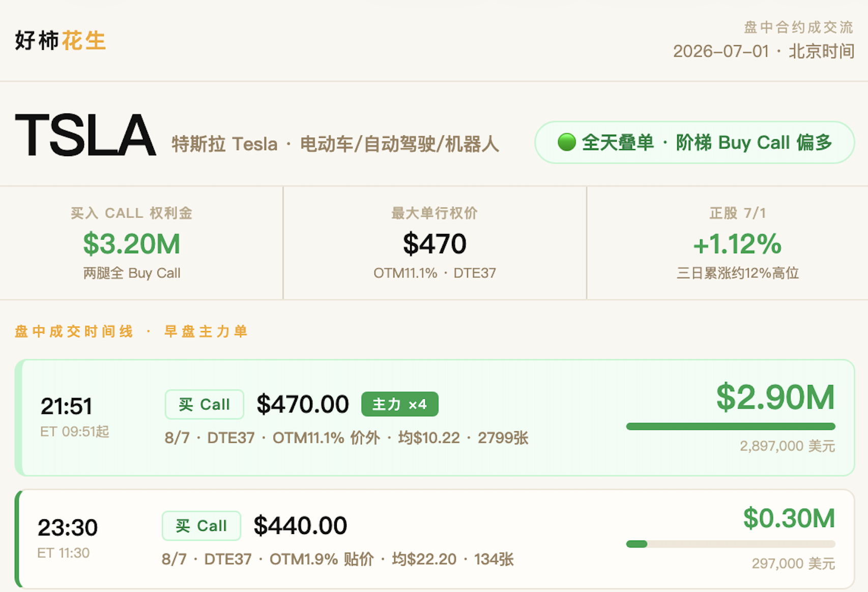
Task: Click the 8/7 DTE37 OTM11.1% 价外 detail line
Action: coord(346,438)
